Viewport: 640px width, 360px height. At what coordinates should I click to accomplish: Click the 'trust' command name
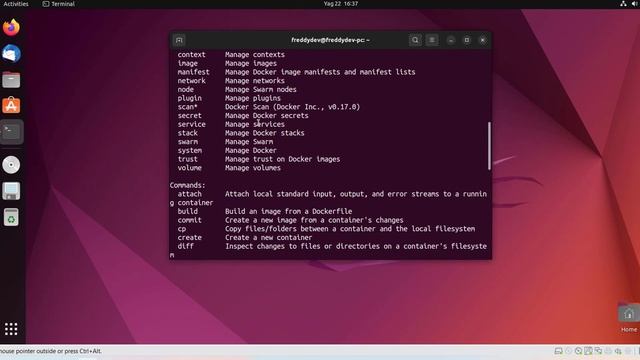(187, 159)
